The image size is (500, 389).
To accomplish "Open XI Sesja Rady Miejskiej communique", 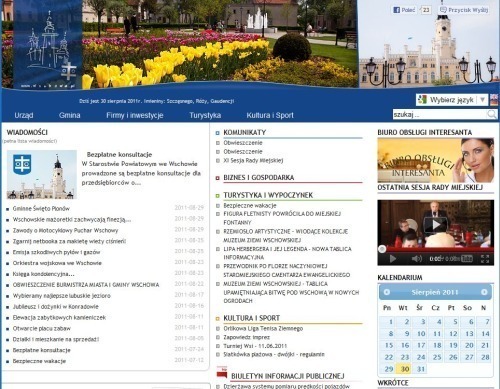I will [x=253, y=160].
